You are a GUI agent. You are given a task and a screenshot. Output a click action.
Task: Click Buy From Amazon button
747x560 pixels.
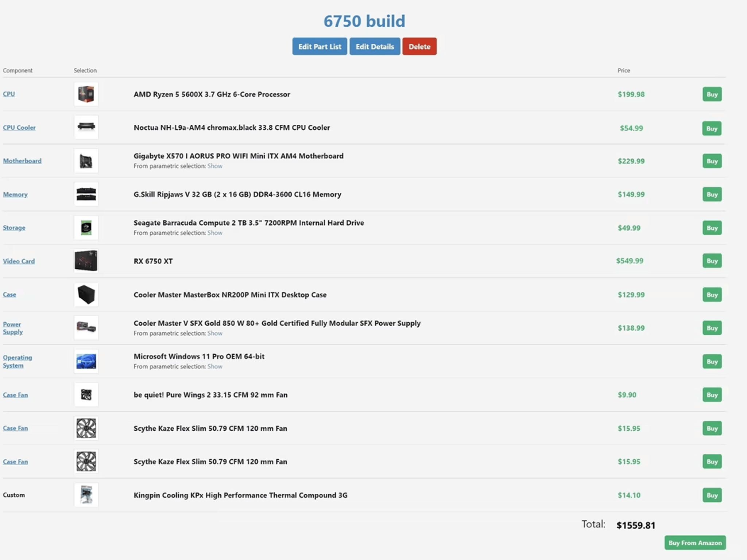pos(695,543)
